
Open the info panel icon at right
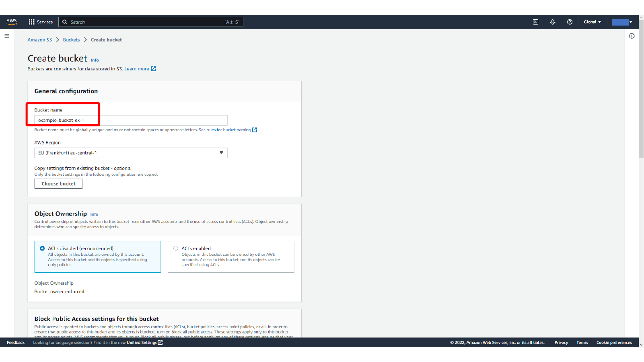point(632,36)
